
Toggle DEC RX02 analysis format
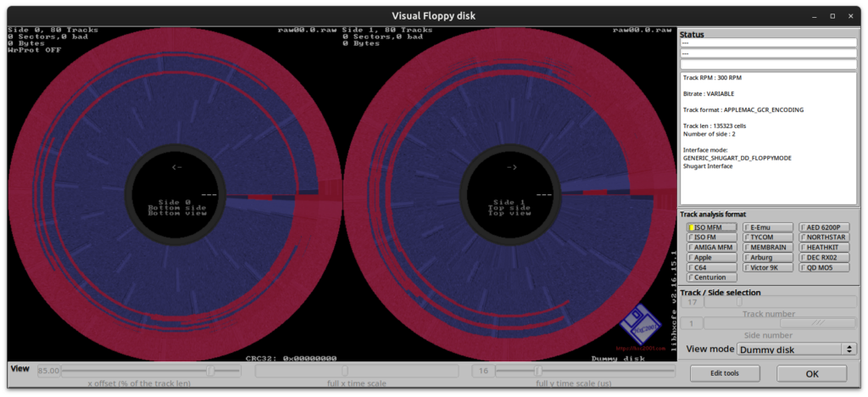824,258
